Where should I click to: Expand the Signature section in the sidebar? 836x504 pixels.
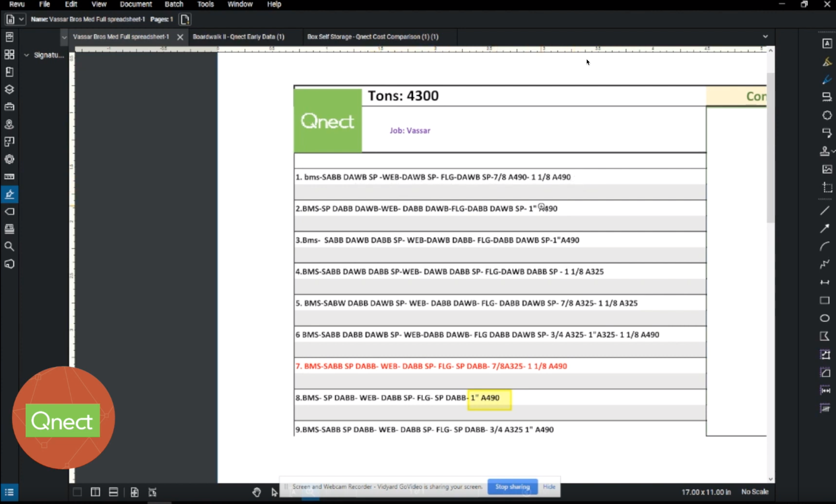[26, 54]
